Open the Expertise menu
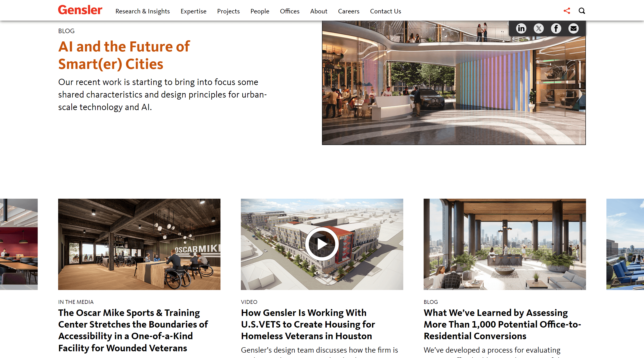The height and width of the screenshot is (358, 644). (193, 11)
